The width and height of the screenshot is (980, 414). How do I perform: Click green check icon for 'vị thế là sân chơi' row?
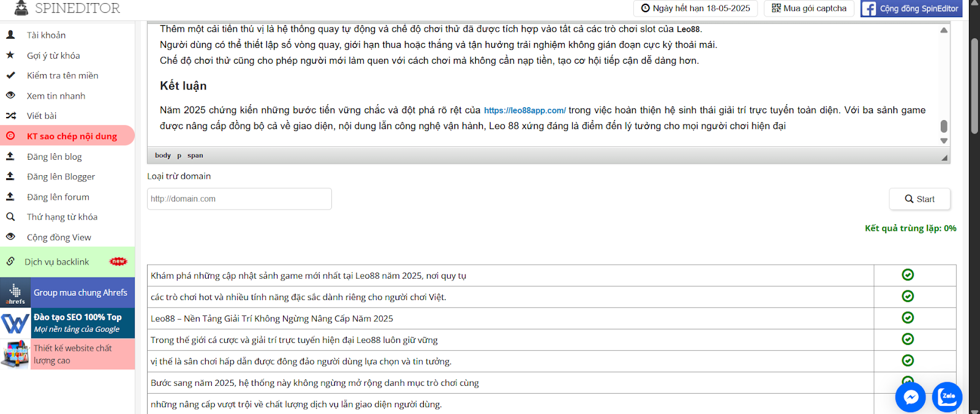click(x=908, y=361)
